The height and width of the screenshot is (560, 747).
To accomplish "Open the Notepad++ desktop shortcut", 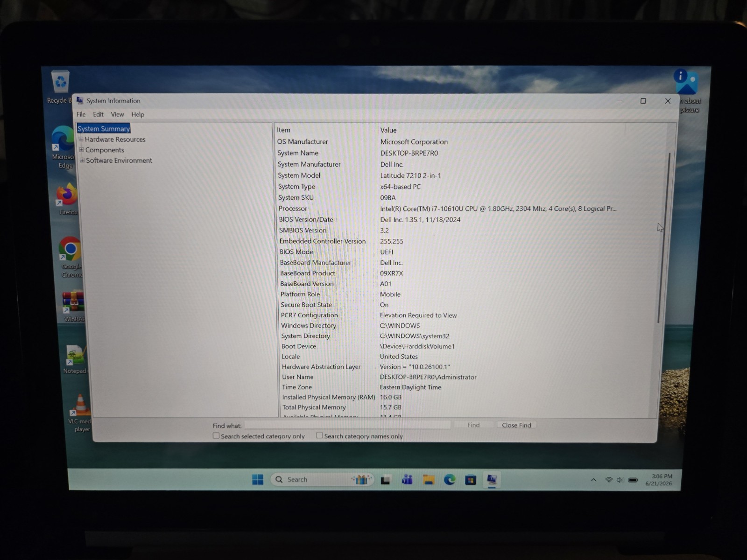I will (76, 359).
